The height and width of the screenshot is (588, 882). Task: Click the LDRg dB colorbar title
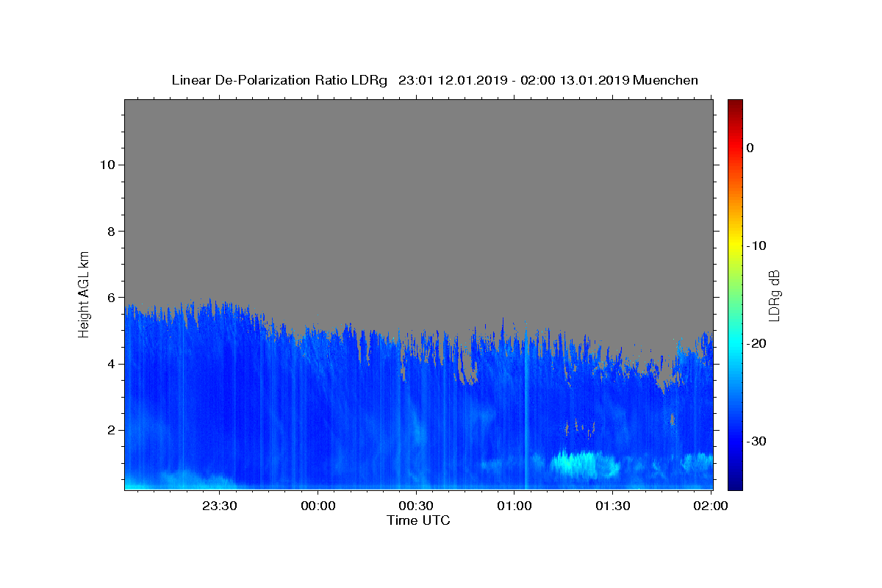pos(774,294)
